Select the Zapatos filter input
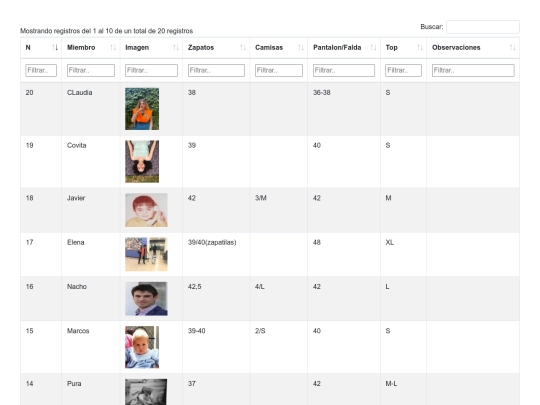The image size is (540, 405). coord(216,70)
